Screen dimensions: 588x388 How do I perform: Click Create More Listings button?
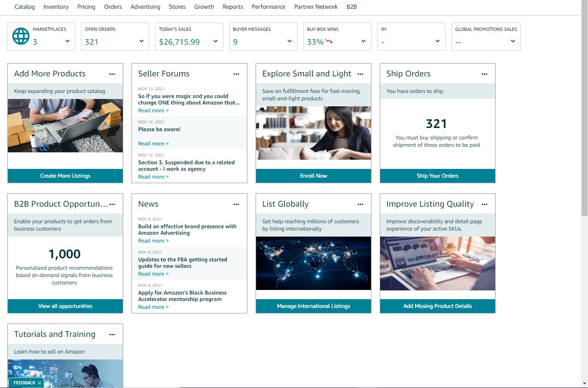coord(65,176)
